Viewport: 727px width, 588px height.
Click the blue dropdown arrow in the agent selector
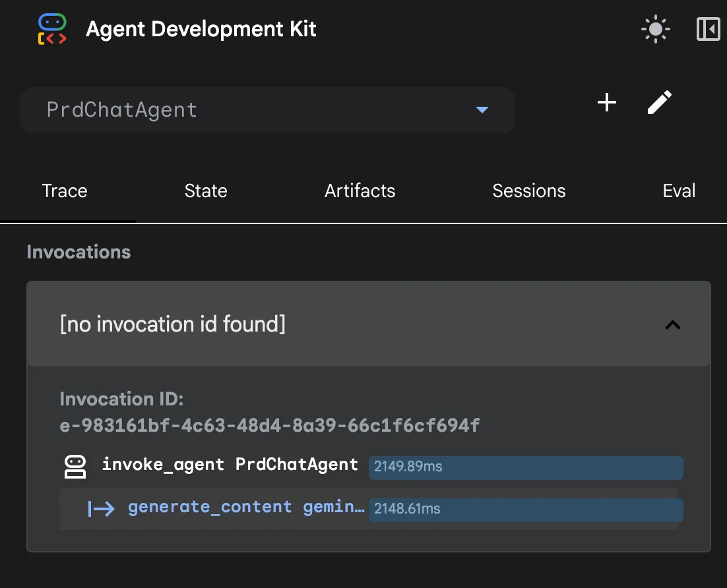click(482, 109)
